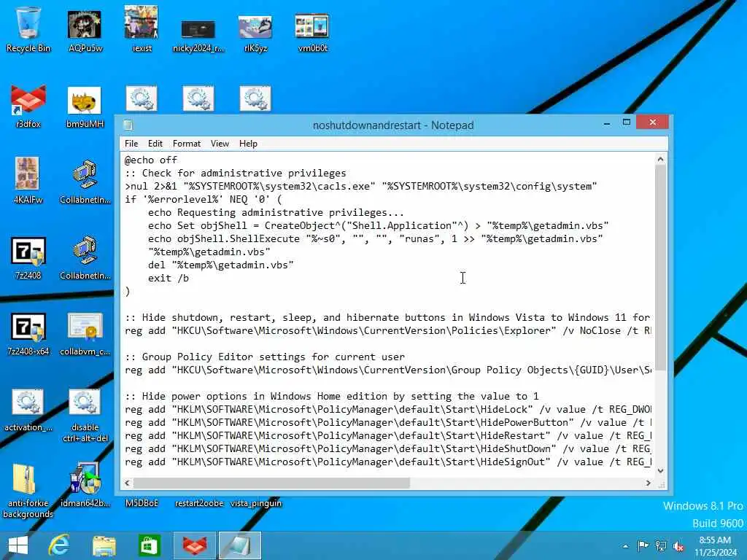
Task: Open the Notepad View menu
Action: pos(220,144)
